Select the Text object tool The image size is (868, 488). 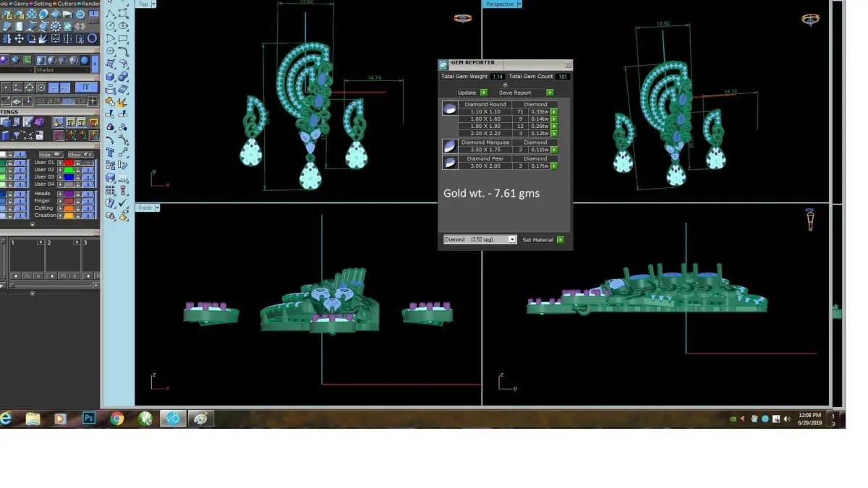coord(110,152)
